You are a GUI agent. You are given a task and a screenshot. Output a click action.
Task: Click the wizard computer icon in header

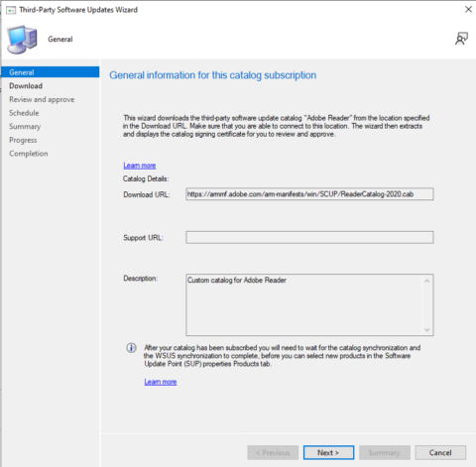tap(22, 40)
